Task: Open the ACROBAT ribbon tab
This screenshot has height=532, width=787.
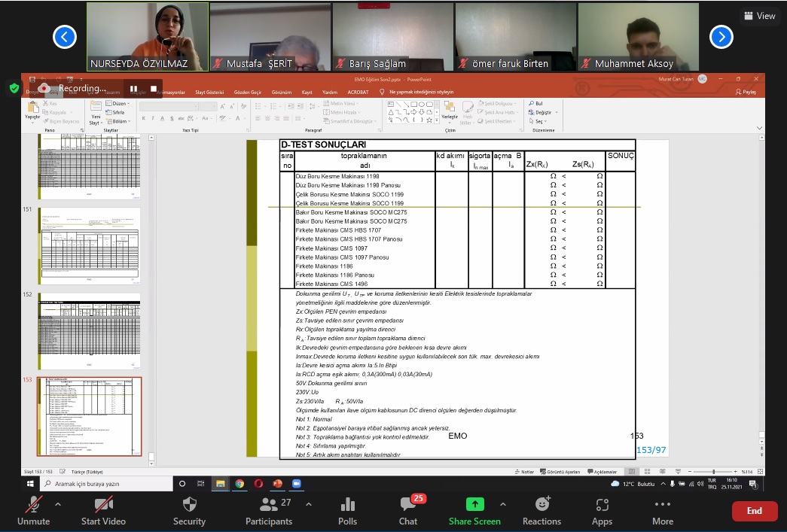Action: tap(358, 93)
